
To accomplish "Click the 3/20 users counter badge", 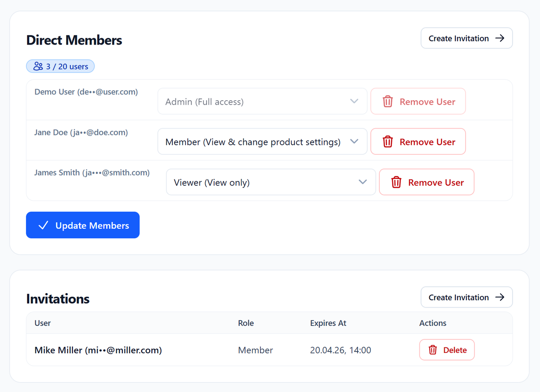I will click(60, 66).
